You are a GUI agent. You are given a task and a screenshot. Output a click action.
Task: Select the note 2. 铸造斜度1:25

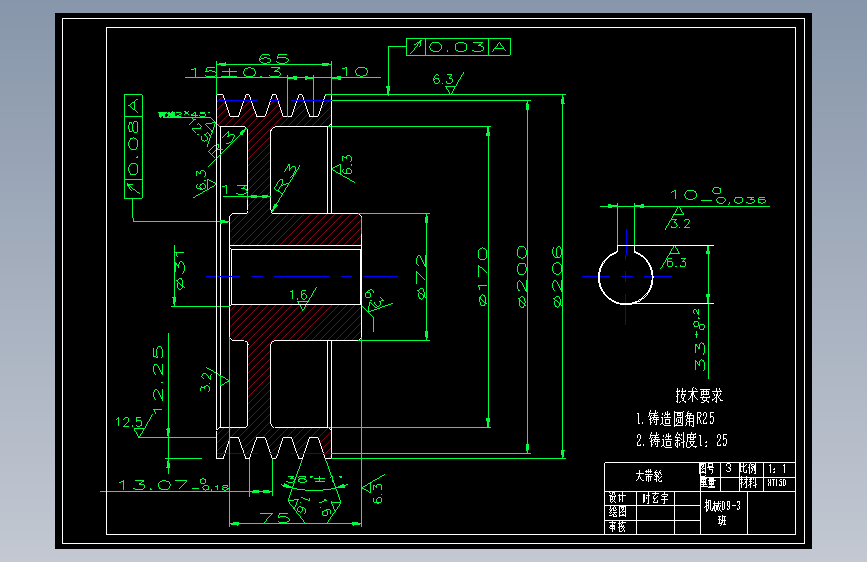682,440
